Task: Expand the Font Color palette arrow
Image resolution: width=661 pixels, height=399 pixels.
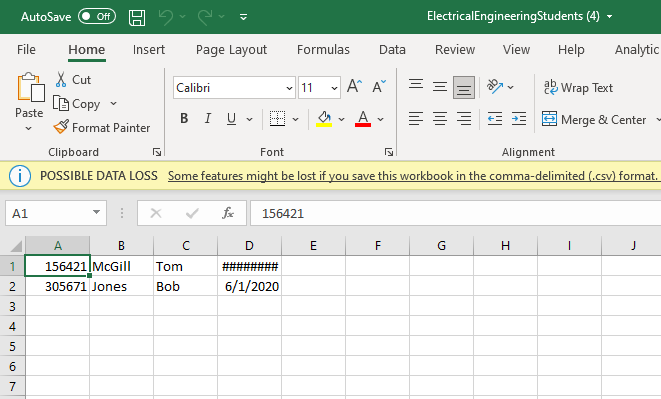Action: click(x=381, y=119)
